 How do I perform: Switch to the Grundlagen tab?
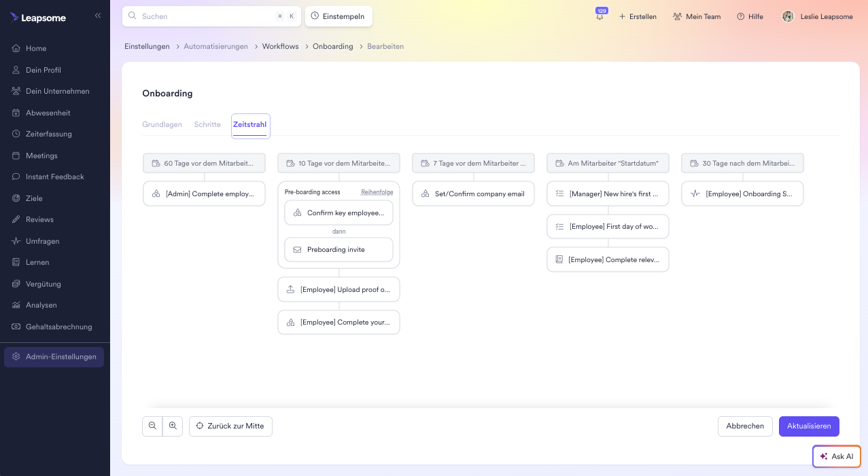pyautogui.click(x=162, y=125)
